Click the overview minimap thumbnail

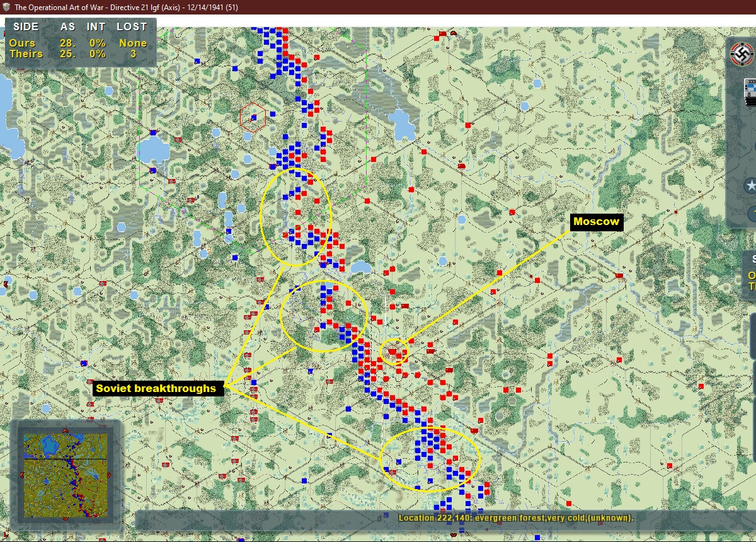pyautogui.click(x=66, y=475)
